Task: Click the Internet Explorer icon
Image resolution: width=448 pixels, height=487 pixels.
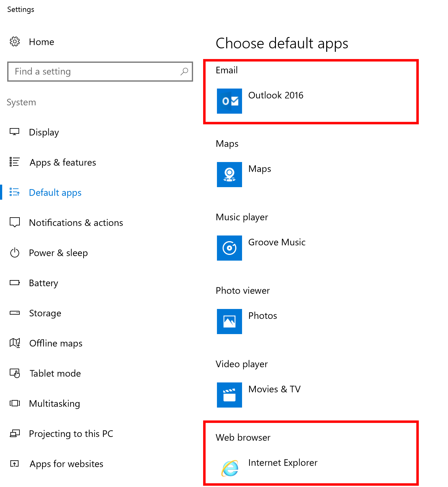Action: click(x=230, y=468)
